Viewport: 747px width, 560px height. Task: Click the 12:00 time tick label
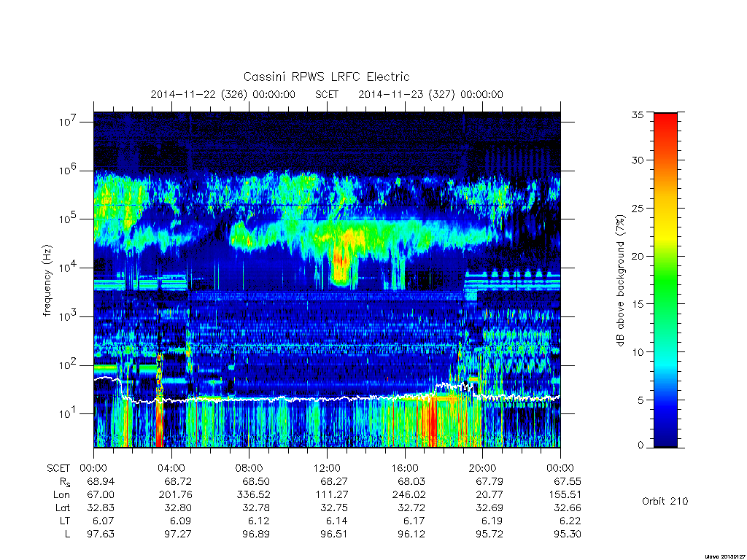pos(327,468)
